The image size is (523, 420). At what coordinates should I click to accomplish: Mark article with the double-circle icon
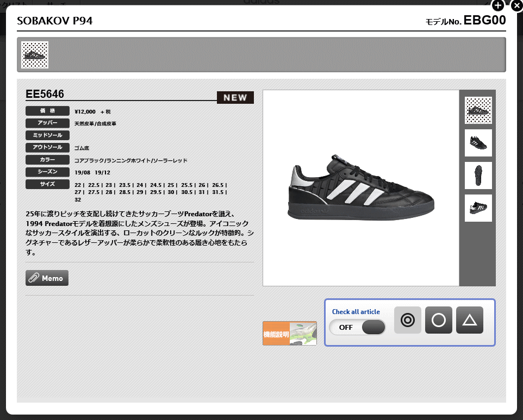pos(408,320)
